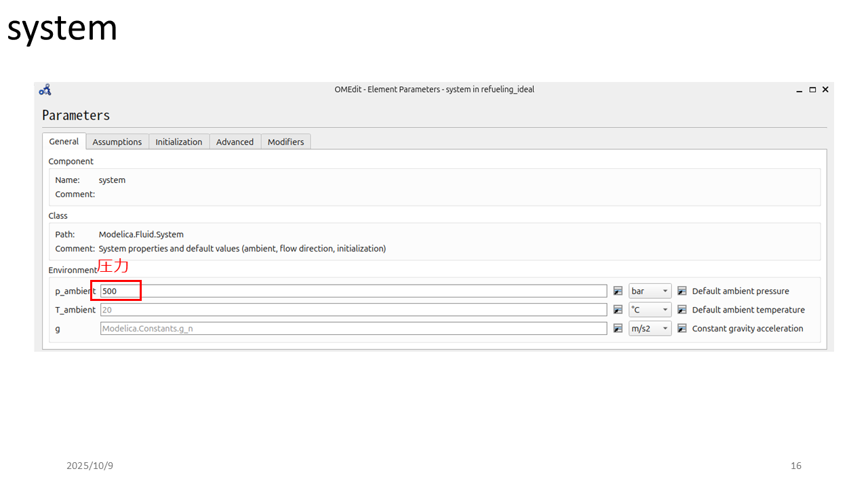The image size is (868, 488).
Task: Select the General tab
Action: (64, 141)
